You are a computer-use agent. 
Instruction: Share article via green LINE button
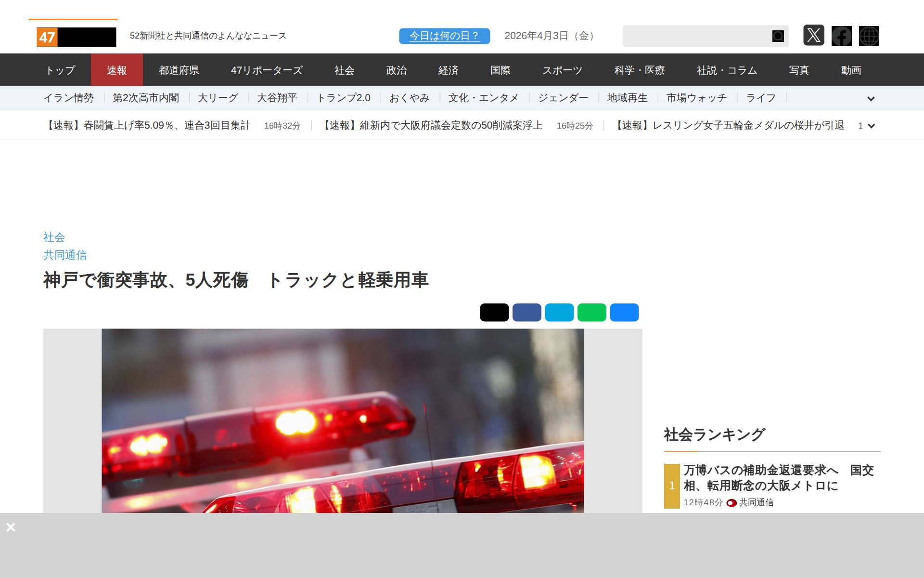(591, 313)
